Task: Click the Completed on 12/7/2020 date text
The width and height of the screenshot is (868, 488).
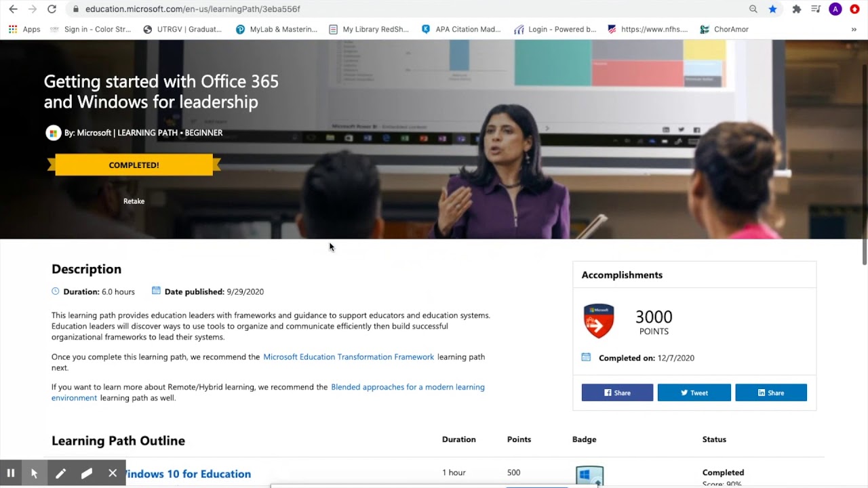Action: [x=646, y=358]
